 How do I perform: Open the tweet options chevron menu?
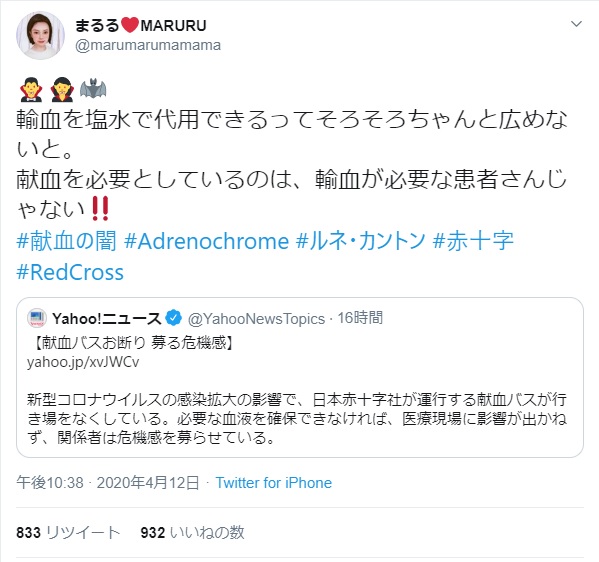click(576, 24)
